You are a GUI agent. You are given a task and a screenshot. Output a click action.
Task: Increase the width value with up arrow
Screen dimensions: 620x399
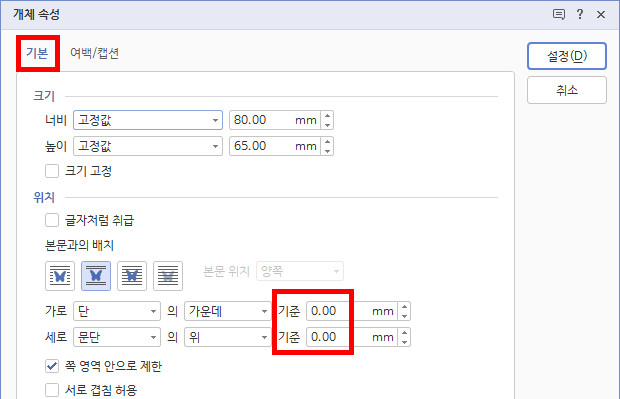(x=327, y=115)
